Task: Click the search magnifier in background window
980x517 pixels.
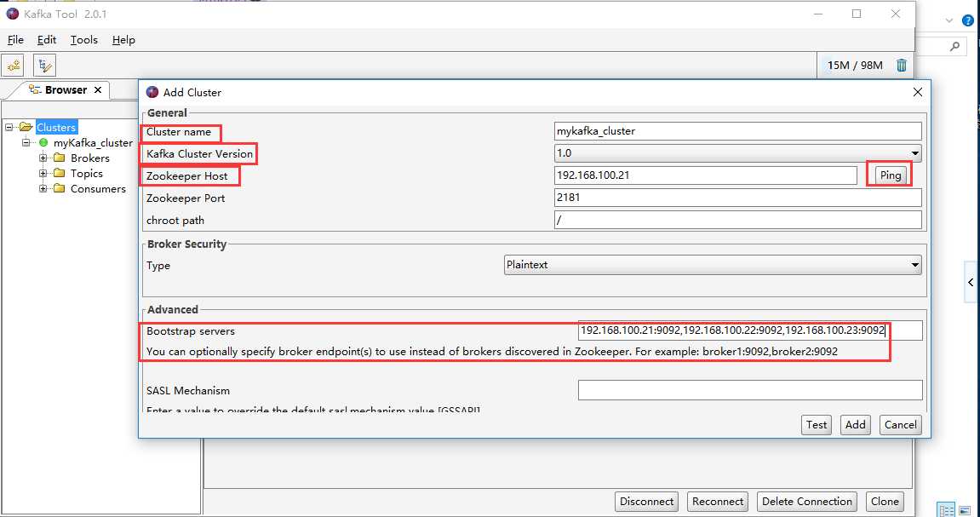Action: (x=954, y=46)
